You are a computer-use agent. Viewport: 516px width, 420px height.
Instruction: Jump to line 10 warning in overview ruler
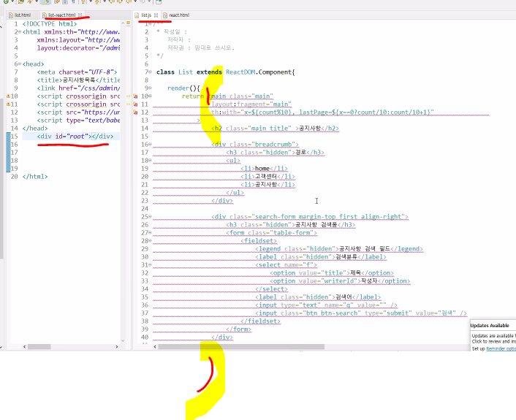click(129, 96)
